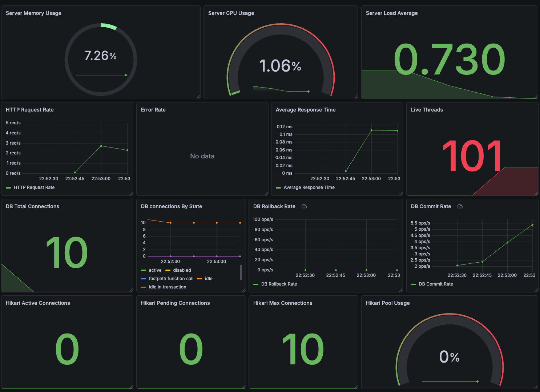
Task: Click the Live Threads panel resize handle
Action: (x=536, y=194)
